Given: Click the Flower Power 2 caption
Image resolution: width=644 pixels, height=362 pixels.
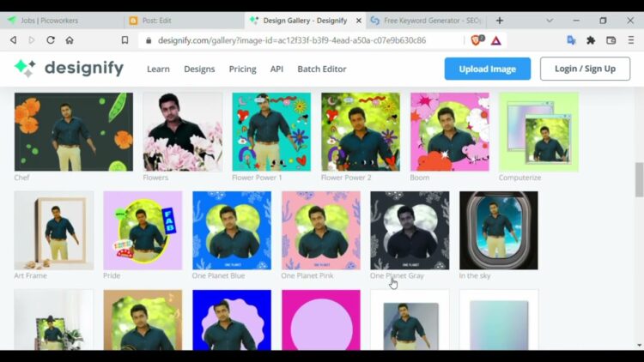Looking at the screenshot, I should pyautogui.click(x=346, y=178).
